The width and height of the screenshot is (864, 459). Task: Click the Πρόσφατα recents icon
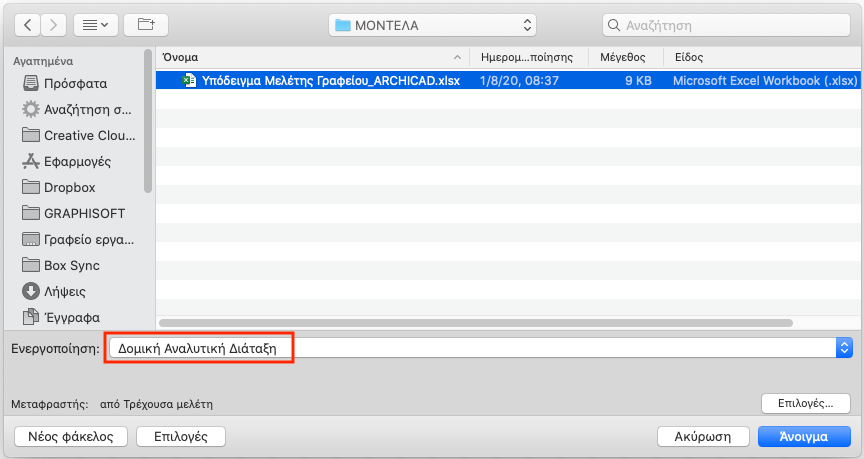(x=31, y=83)
